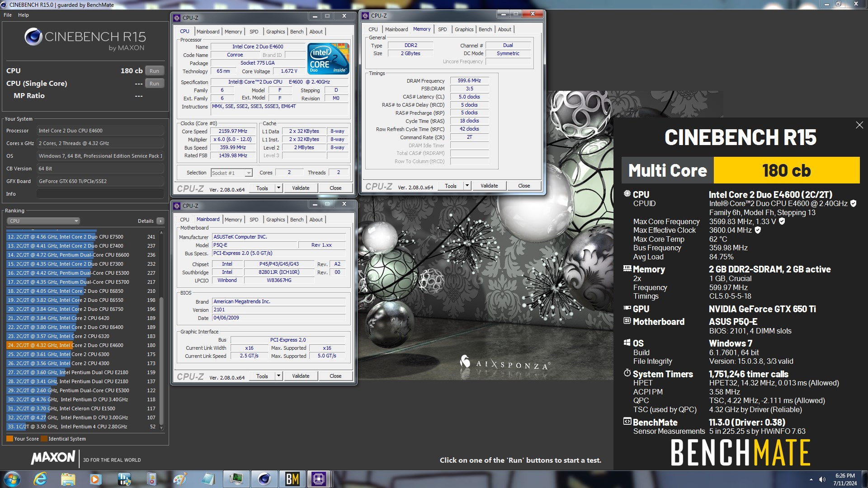Open Notepad from the taskbar

pos(208,479)
